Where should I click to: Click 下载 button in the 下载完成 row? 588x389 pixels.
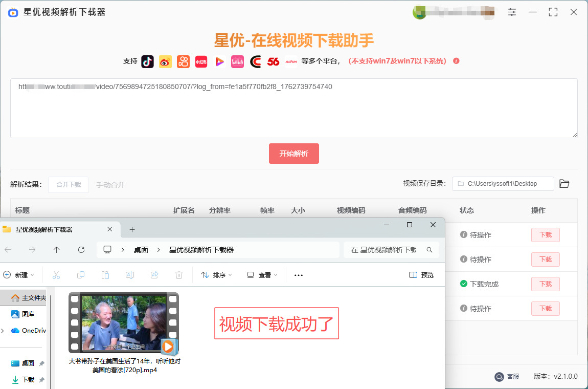pos(546,284)
